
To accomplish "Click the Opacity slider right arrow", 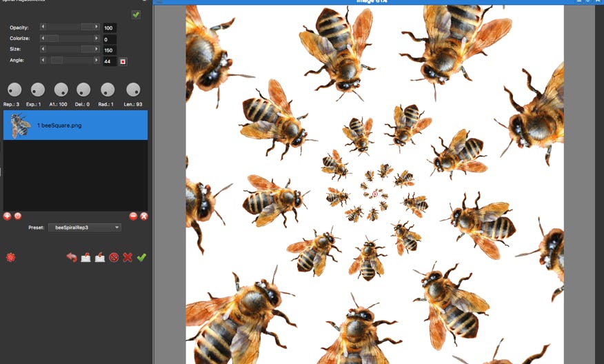I will [97, 27].
